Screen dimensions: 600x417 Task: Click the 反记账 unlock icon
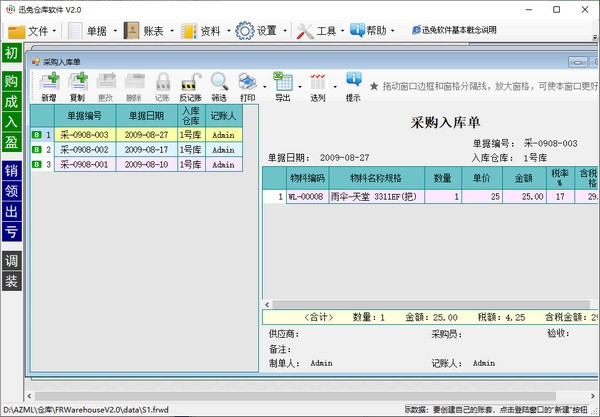(191, 86)
